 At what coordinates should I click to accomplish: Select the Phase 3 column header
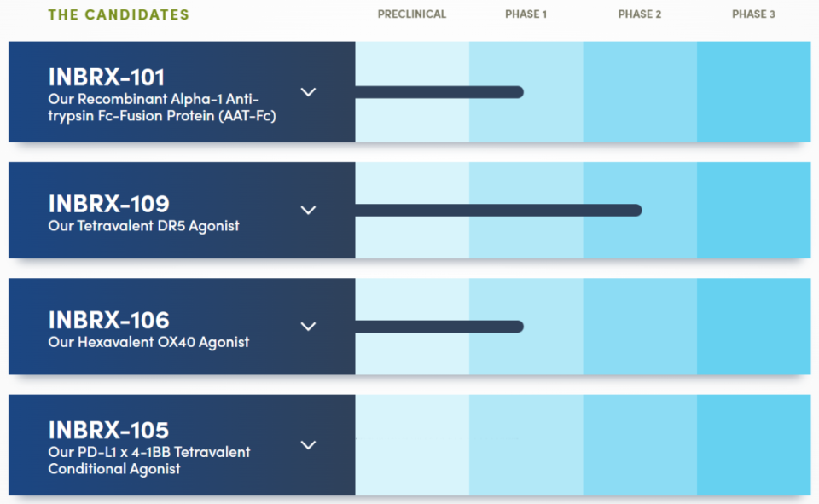click(753, 14)
